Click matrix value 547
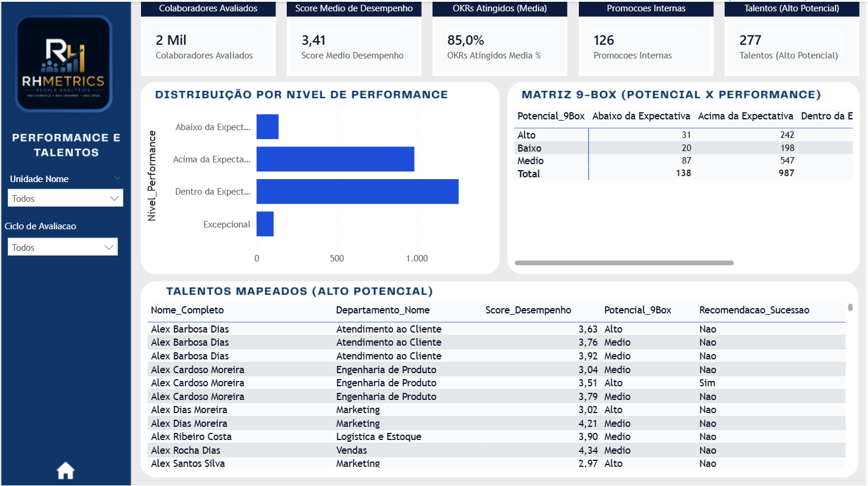Viewport: 868px width, 486px height. 787,161
